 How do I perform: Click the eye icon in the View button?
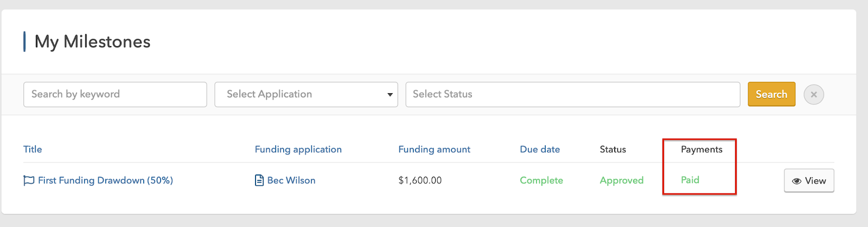coord(796,181)
